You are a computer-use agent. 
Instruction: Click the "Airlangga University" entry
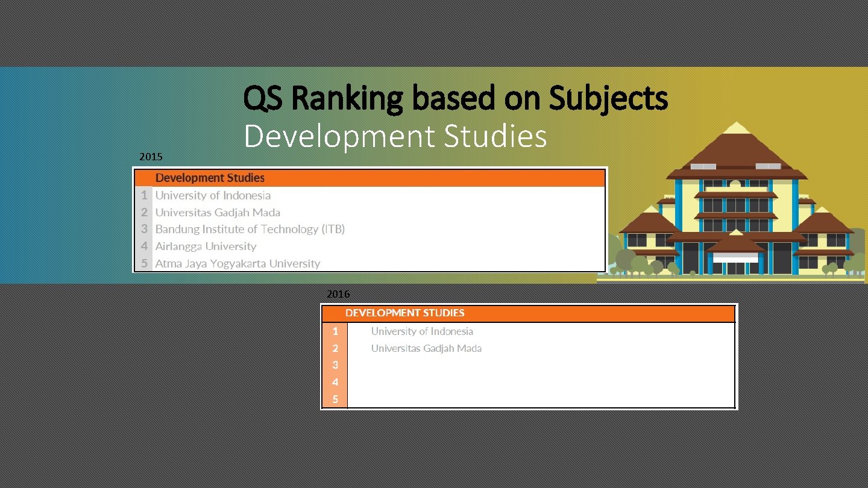[206, 246]
